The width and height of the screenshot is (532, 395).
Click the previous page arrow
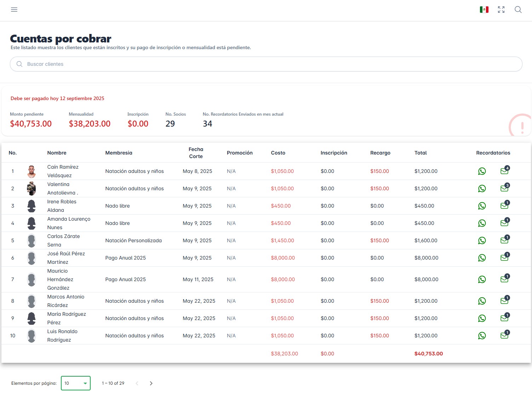coord(137,383)
